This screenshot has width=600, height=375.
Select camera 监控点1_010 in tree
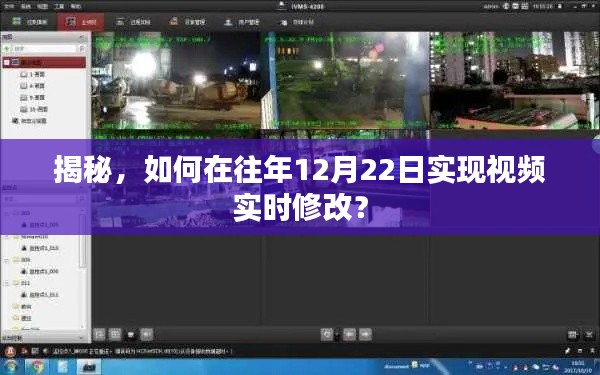[x=40, y=248]
